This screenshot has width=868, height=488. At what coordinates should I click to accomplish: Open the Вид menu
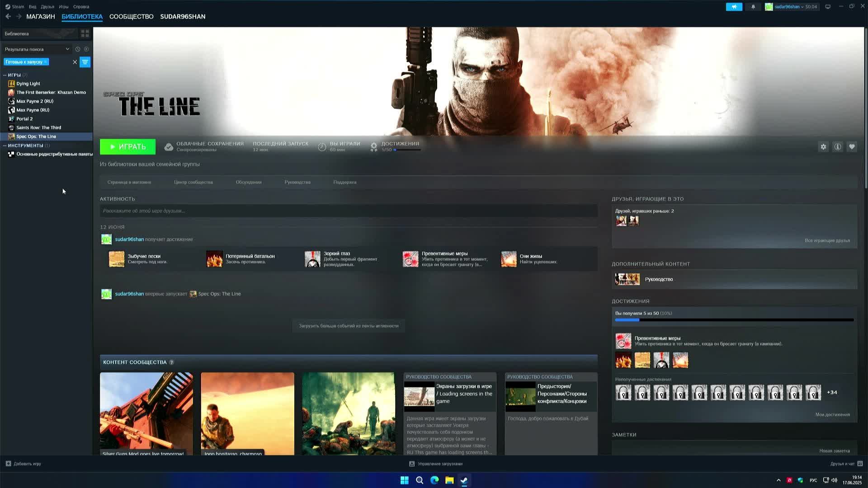pyautogui.click(x=33, y=7)
